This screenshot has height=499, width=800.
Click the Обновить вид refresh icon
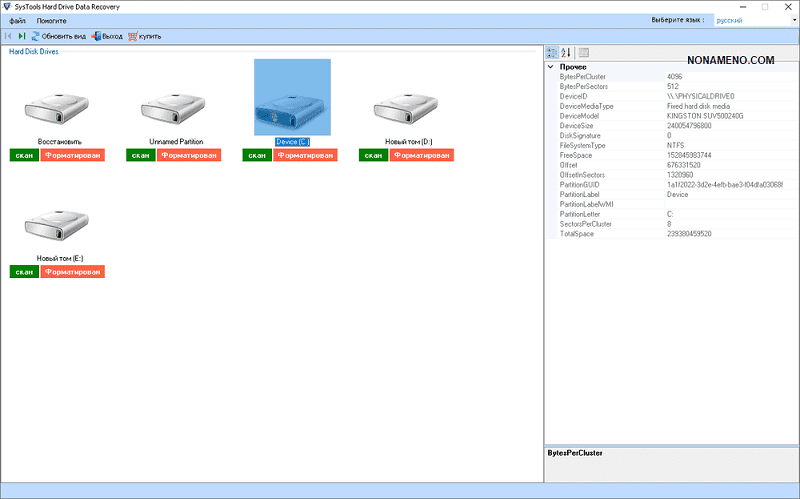click(x=35, y=36)
